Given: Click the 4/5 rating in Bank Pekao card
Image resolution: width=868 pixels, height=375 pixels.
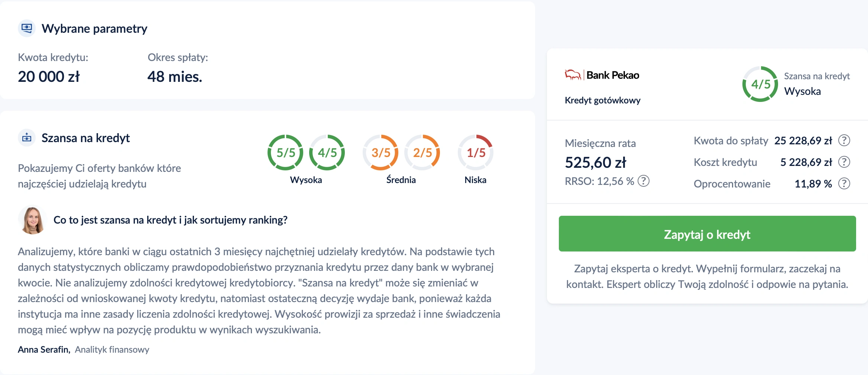Looking at the screenshot, I should click(x=760, y=84).
